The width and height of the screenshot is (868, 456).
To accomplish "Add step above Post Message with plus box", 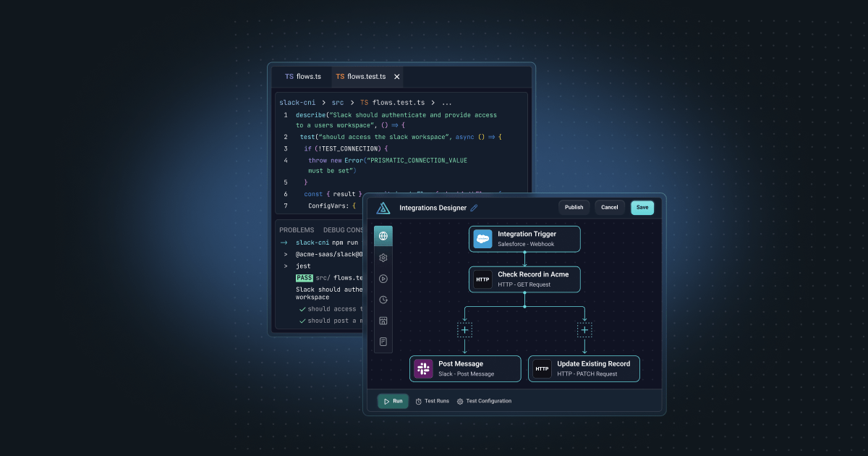I will coord(464,330).
